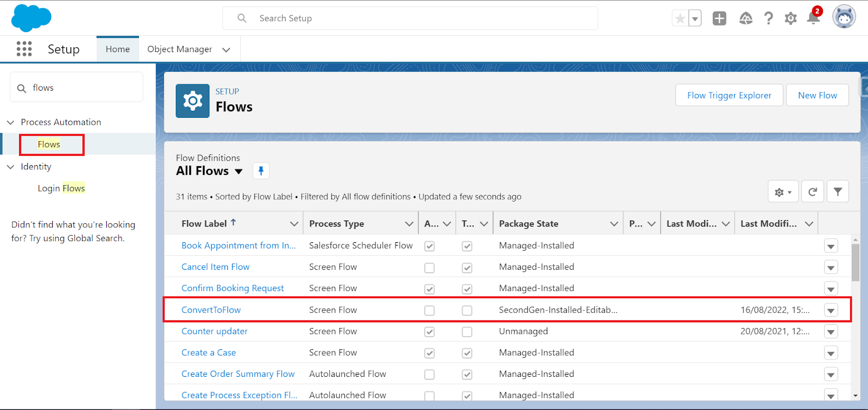Image resolution: width=868 pixels, height=410 pixels.
Task: Select Flows in the setup tree
Action: click(x=49, y=144)
